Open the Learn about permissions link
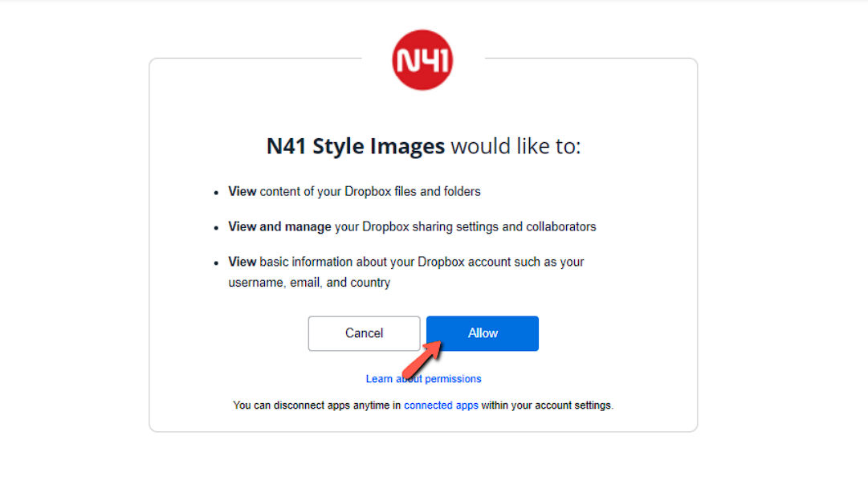 click(423, 379)
